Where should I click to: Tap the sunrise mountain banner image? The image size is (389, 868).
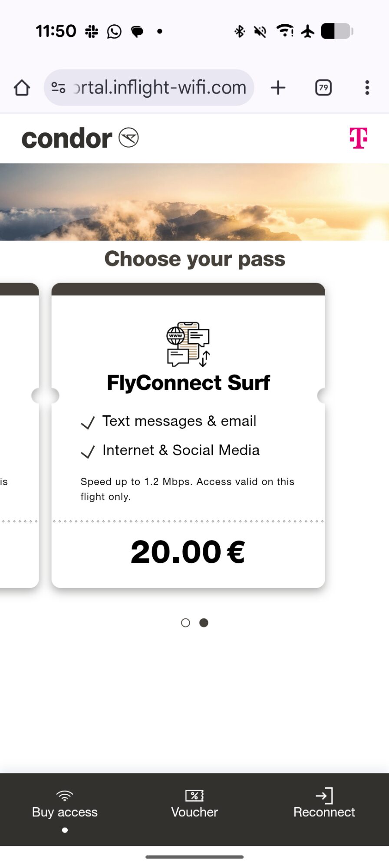[x=194, y=202]
